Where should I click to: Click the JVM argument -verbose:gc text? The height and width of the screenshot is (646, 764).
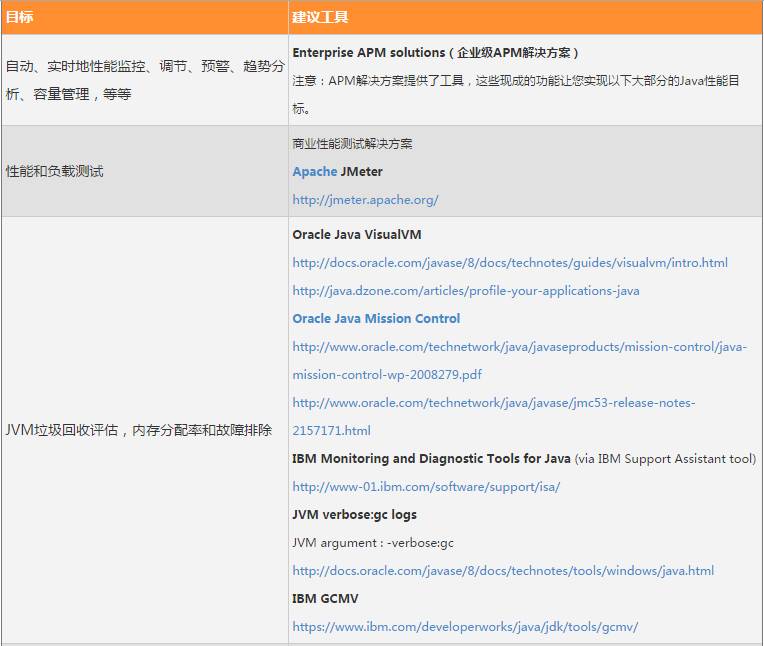373,543
